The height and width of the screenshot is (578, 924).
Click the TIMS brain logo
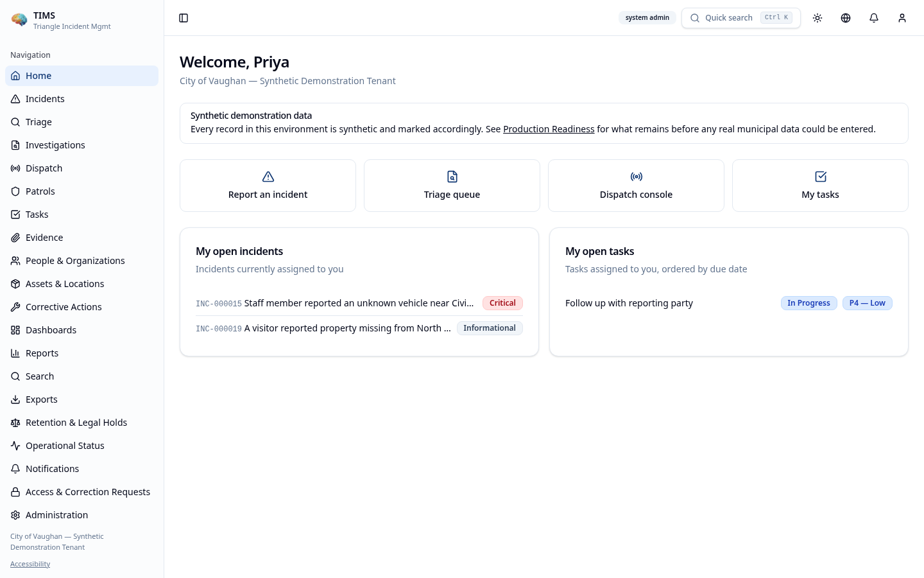(x=19, y=20)
